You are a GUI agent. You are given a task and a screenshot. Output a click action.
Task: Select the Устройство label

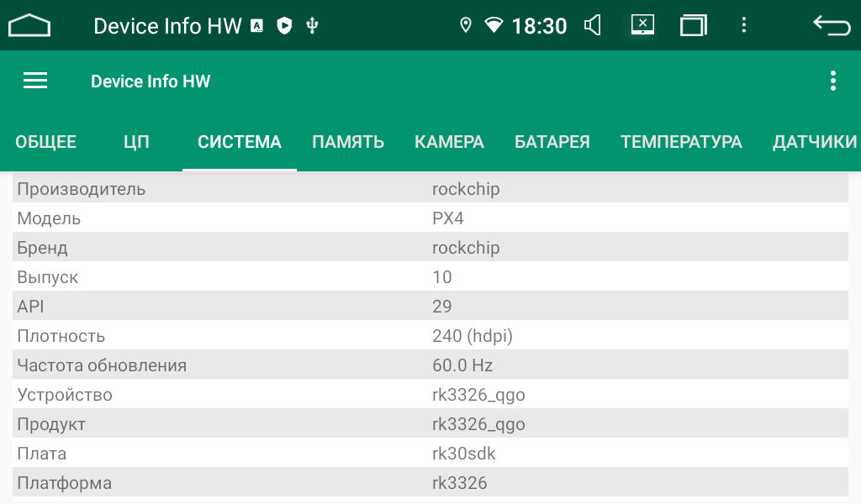click(65, 395)
